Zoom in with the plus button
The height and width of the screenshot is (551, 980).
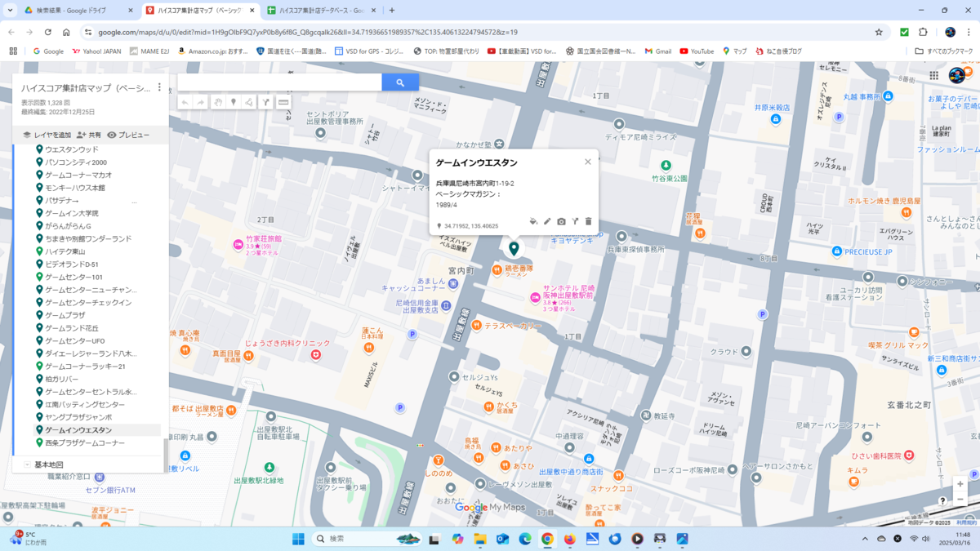(x=960, y=484)
